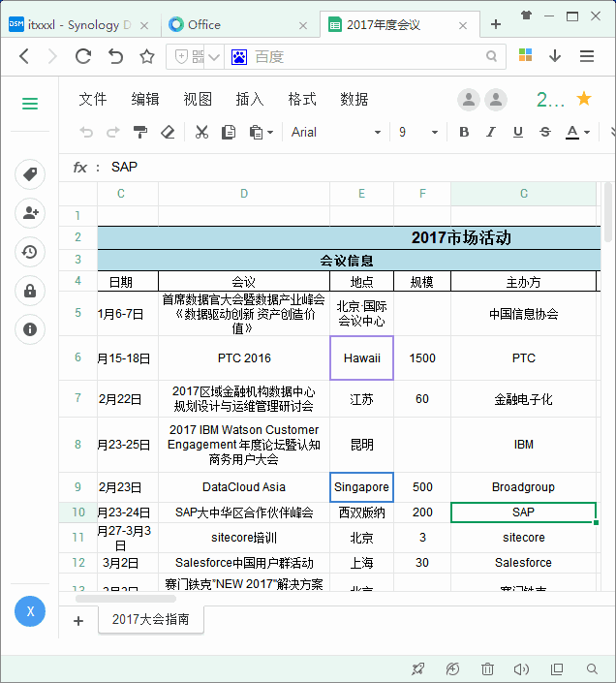This screenshot has height=683, width=616.
Task: Click the second collaborator avatar
Action: pyautogui.click(x=495, y=100)
